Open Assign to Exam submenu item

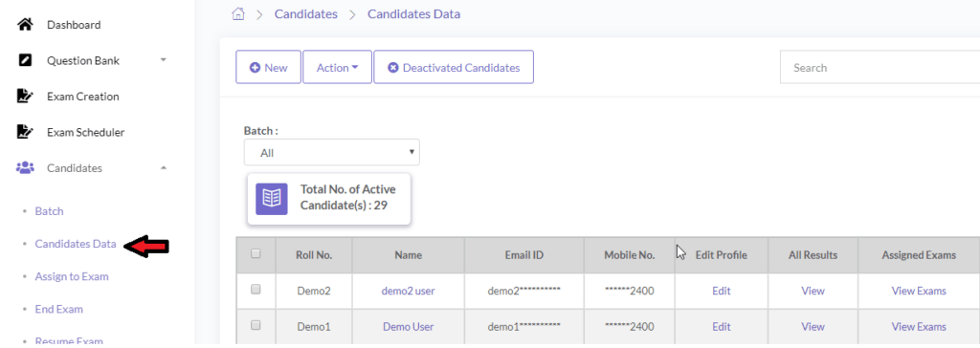72,276
